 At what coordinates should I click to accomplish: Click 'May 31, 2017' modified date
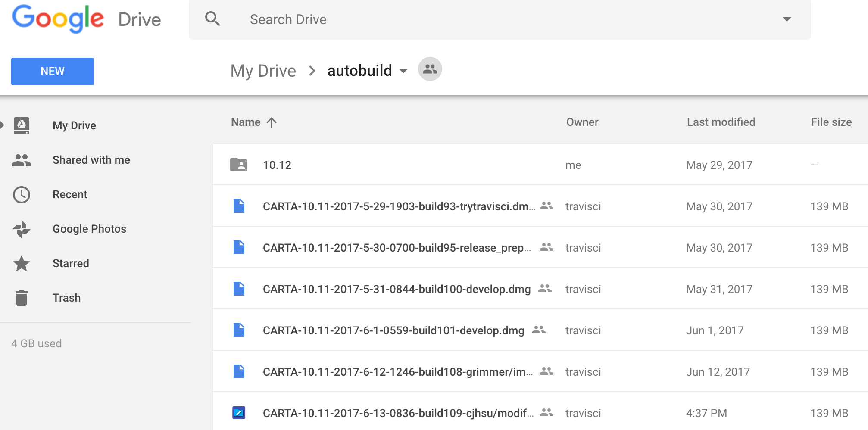719,289
